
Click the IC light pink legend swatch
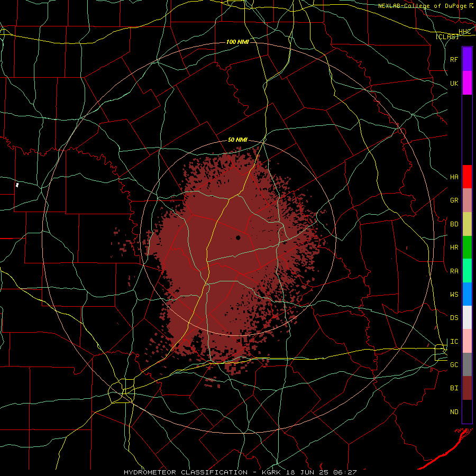467,341
